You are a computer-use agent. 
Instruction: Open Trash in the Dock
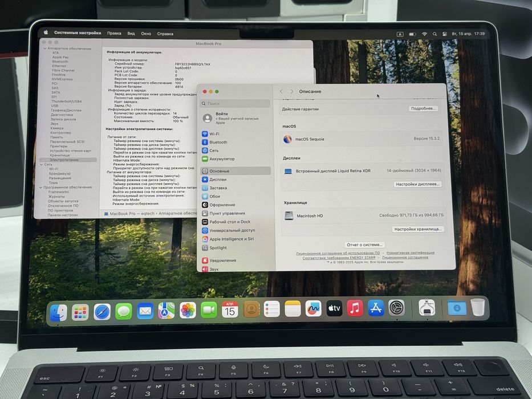pos(478,307)
